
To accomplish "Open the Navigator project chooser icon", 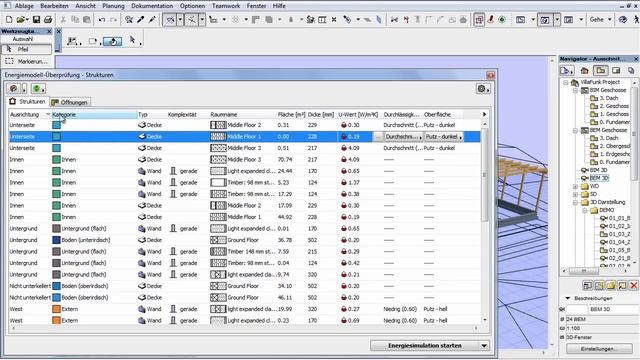I will (567, 71).
